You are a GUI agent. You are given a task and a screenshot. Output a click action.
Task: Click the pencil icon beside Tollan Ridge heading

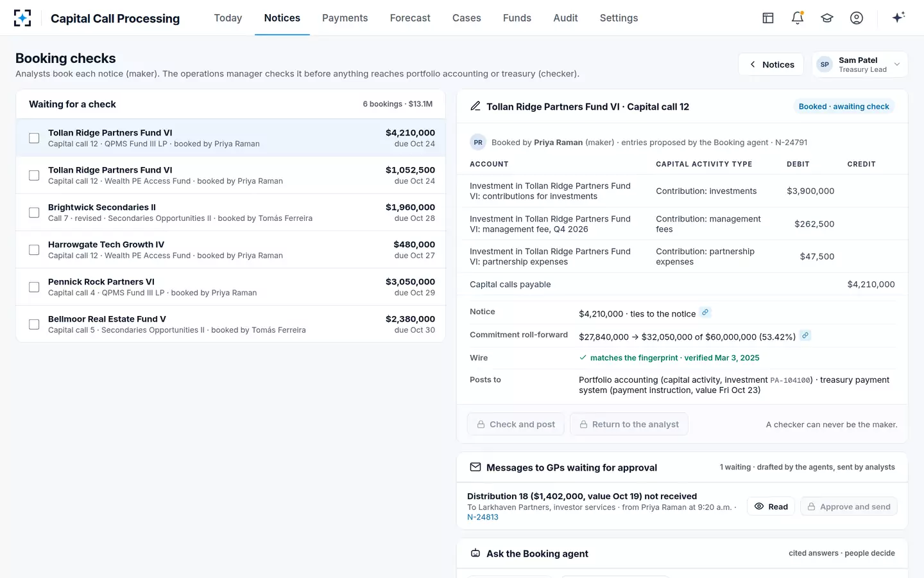pos(475,106)
